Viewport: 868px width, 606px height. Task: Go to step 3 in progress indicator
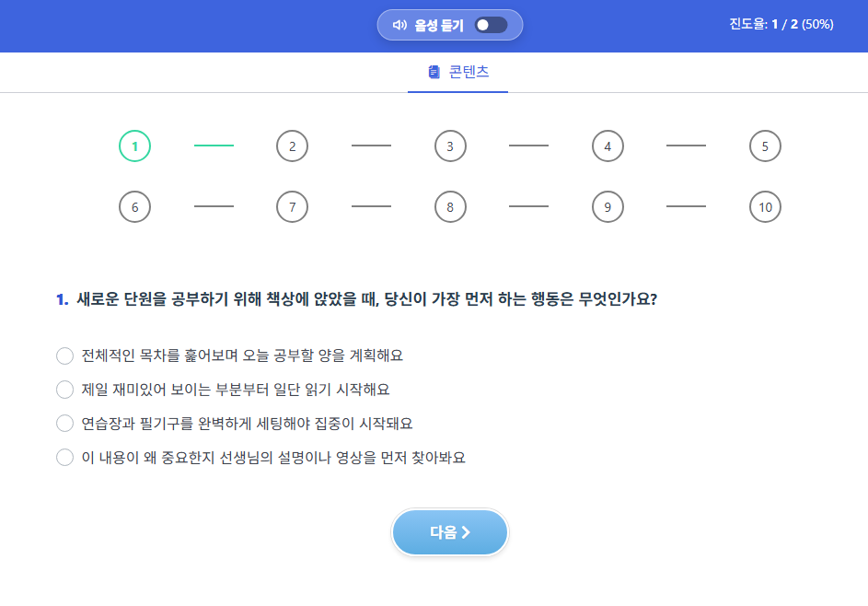[x=450, y=146]
